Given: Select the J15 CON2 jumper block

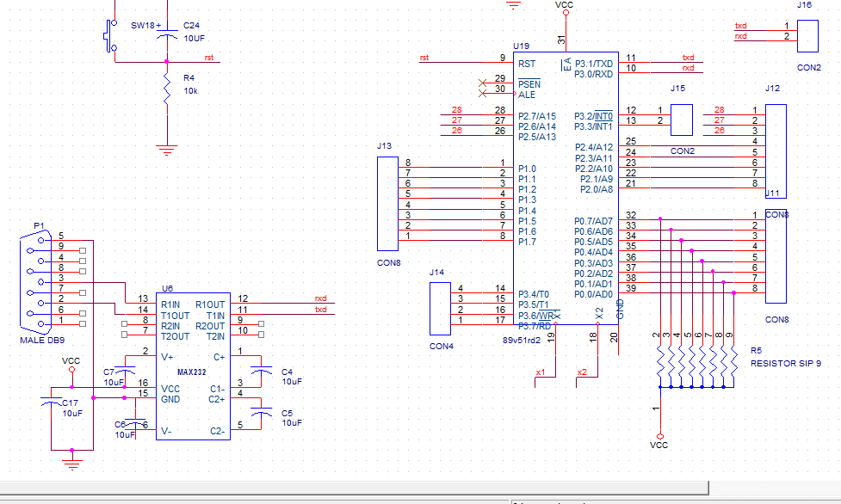Looking at the screenshot, I should [681, 119].
